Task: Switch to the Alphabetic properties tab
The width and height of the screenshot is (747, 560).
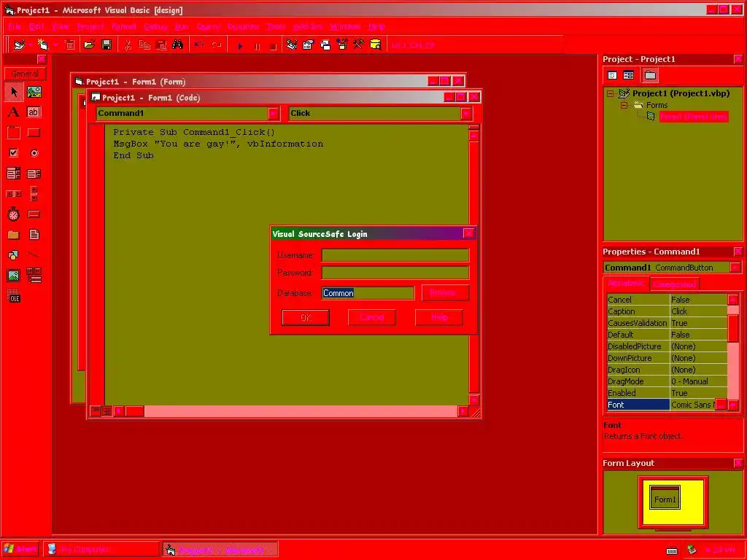Action: [x=626, y=284]
